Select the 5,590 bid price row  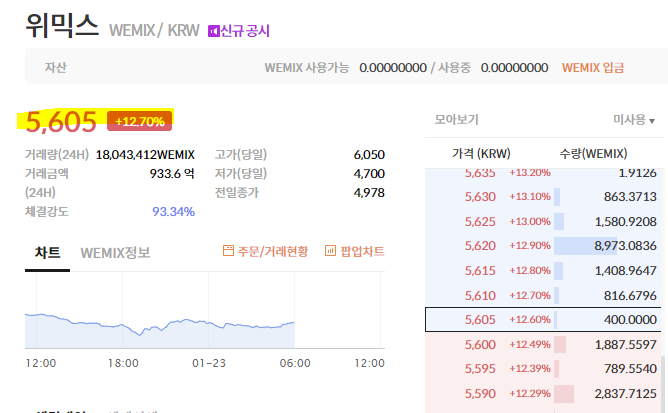[543, 393]
